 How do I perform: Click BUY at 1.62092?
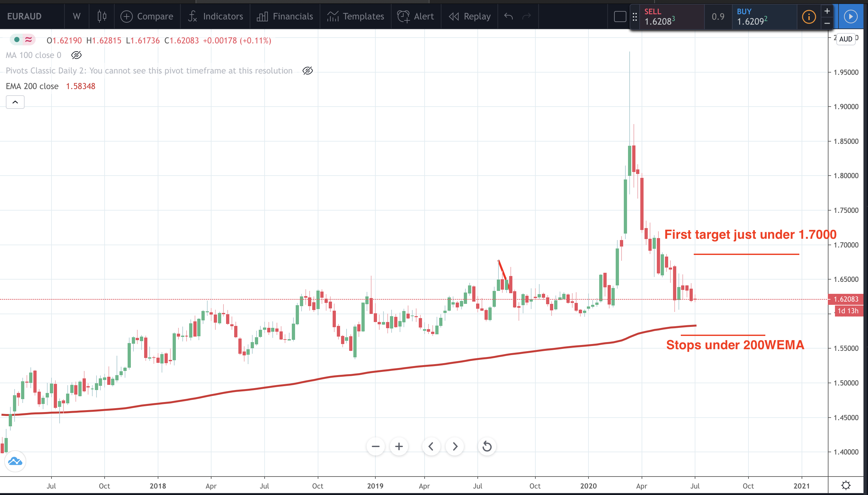[x=764, y=17]
